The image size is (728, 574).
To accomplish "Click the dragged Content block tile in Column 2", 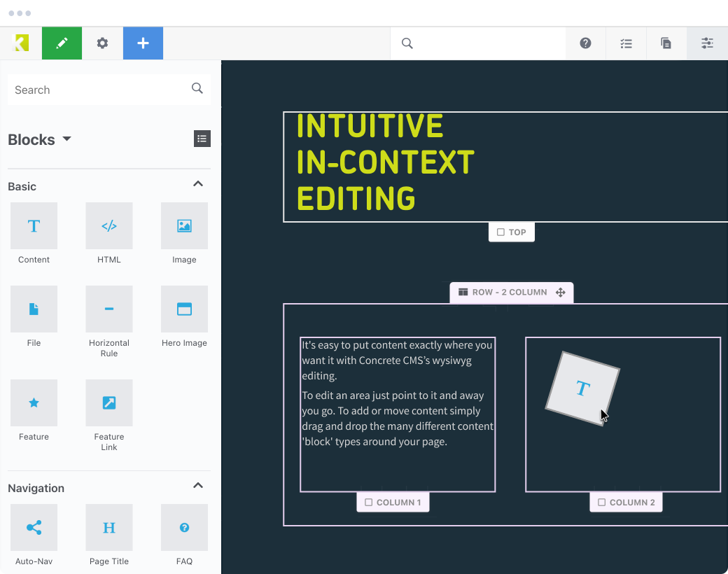I will (582, 388).
